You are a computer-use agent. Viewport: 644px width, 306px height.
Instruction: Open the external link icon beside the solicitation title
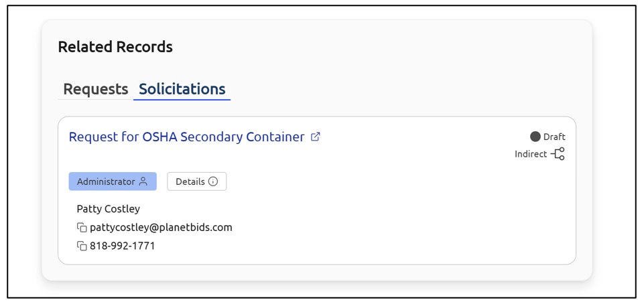tap(316, 137)
